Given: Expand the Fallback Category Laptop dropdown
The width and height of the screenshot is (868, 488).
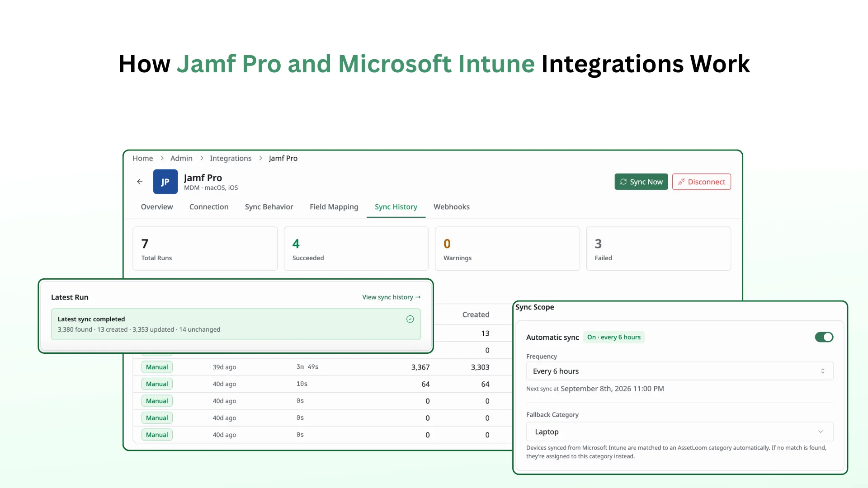Looking at the screenshot, I should click(679, 432).
